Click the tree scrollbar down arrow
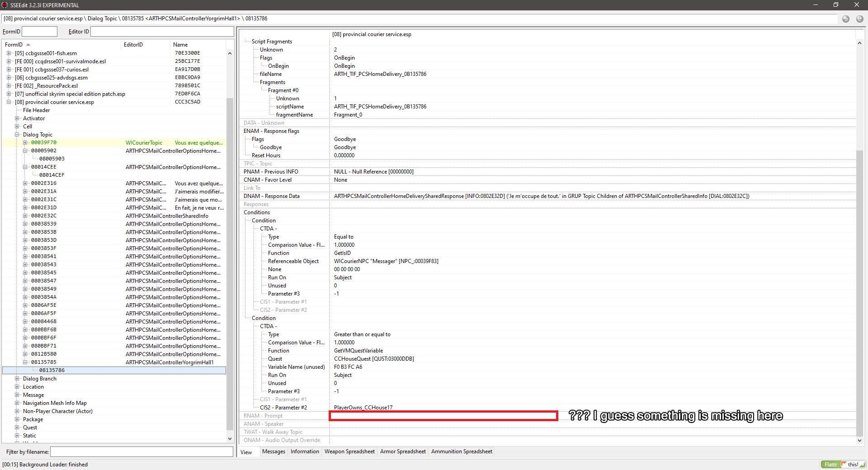868x470 pixels. [x=230, y=438]
